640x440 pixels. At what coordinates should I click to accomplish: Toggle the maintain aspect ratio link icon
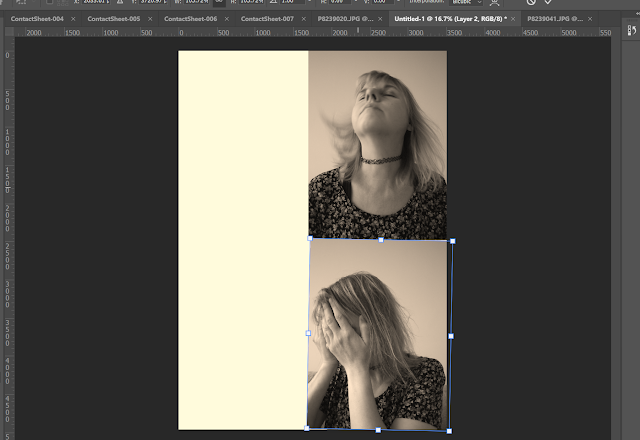pos(219,2)
